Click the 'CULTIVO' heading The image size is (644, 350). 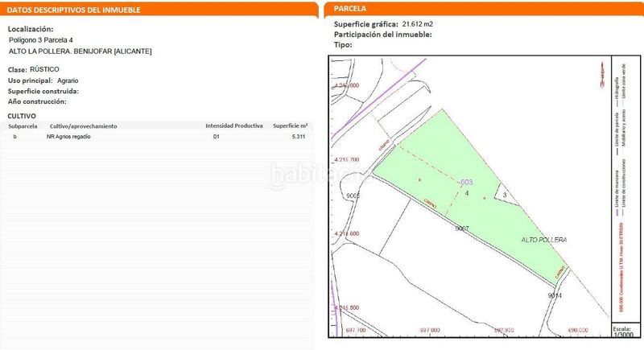click(22, 116)
